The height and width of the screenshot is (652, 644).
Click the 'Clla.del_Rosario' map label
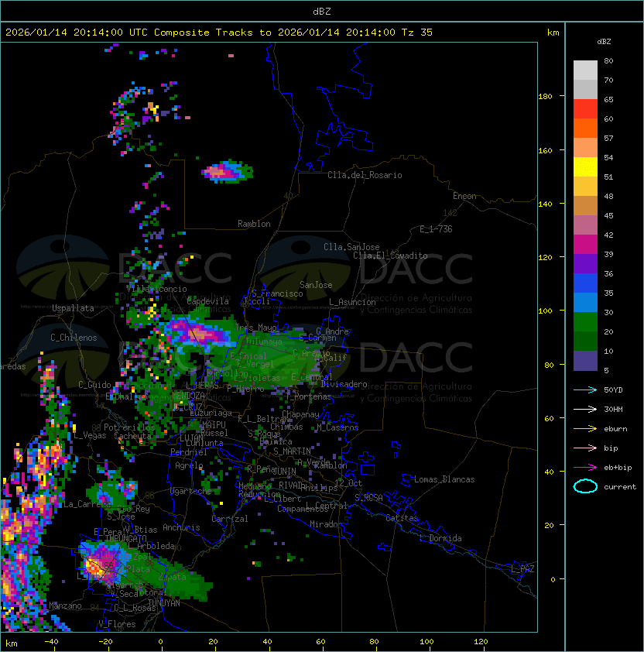[x=365, y=175]
